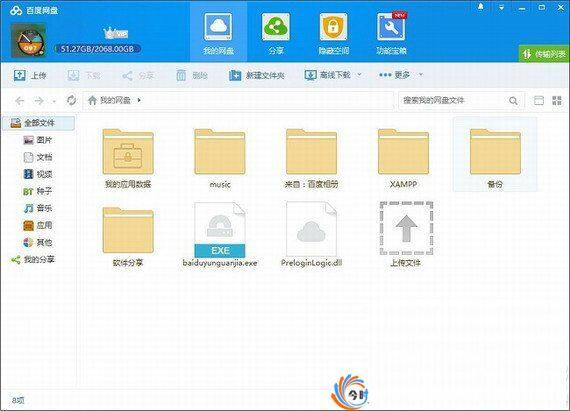Select the XAMPP folder

pos(403,158)
